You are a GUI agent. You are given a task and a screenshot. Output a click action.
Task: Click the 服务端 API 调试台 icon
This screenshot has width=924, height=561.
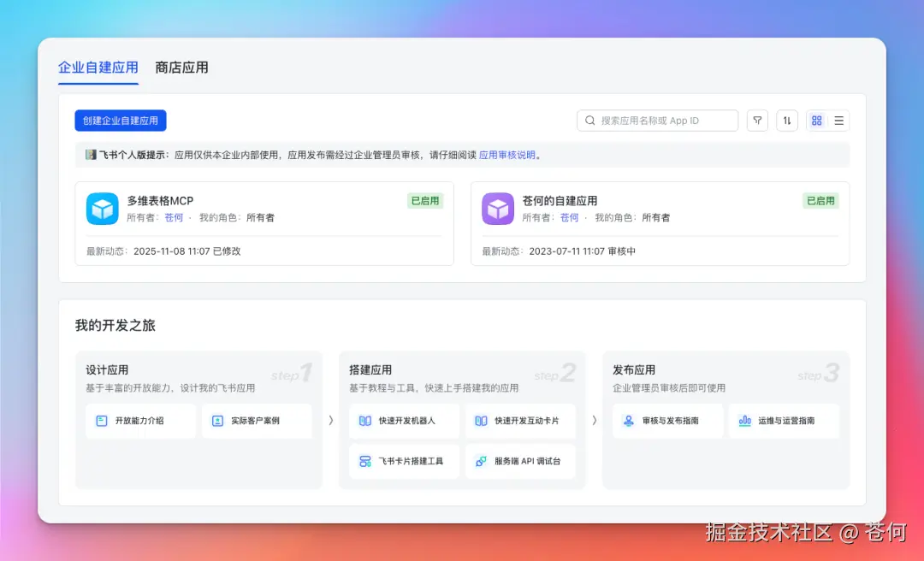coord(479,462)
